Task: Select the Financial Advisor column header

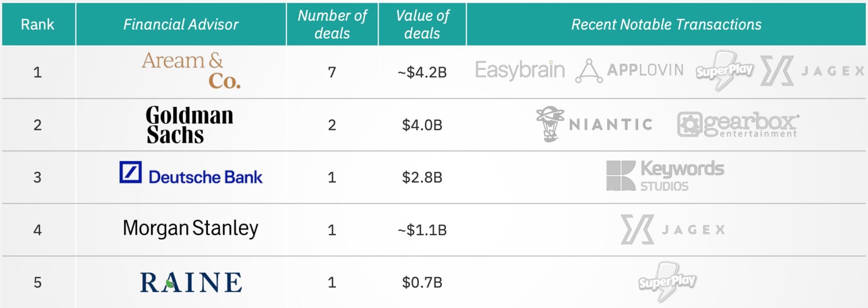Action: [181, 24]
